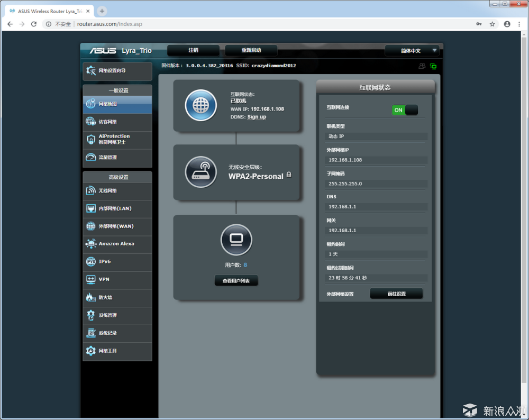Screen dimensions: 529x420
Task: Click the clients computer icon in map
Action: (x=236, y=240)
